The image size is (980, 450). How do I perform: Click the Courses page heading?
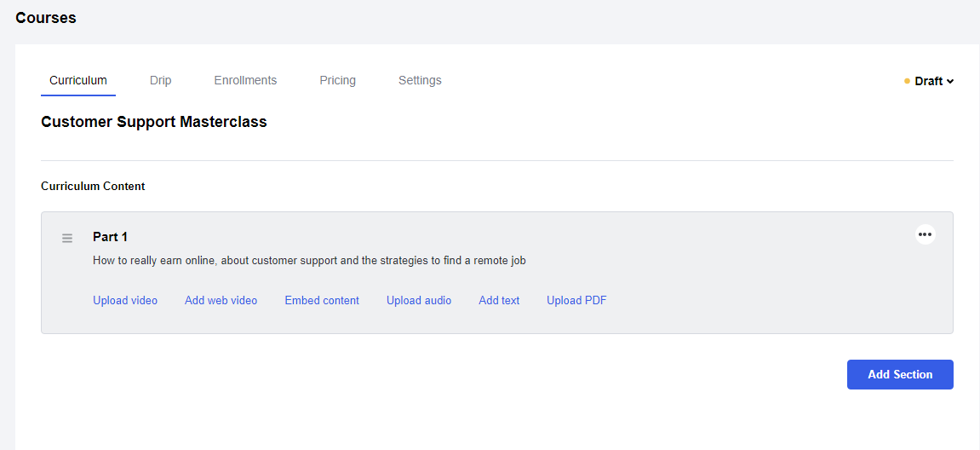[46, 18]
